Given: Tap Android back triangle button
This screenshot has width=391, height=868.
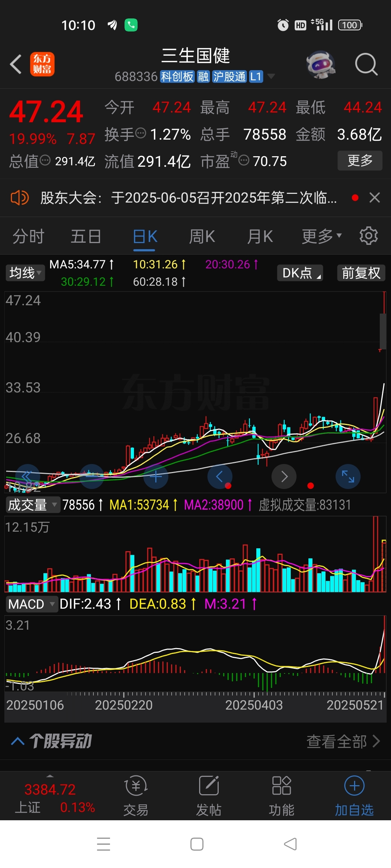Looking at the screenshot, I should coord(290,844).
